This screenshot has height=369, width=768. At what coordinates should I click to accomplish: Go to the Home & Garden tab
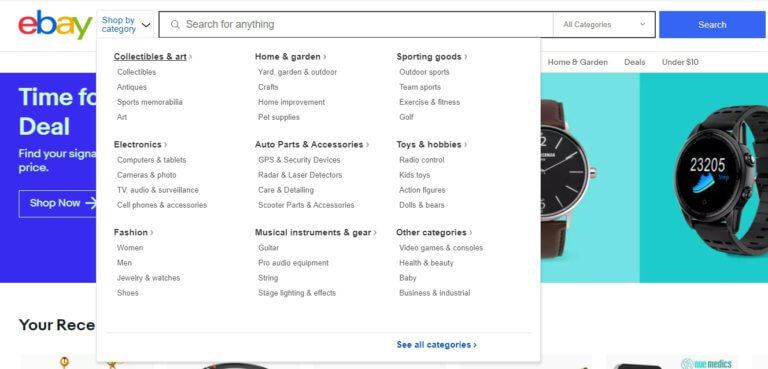coord(577,62)
